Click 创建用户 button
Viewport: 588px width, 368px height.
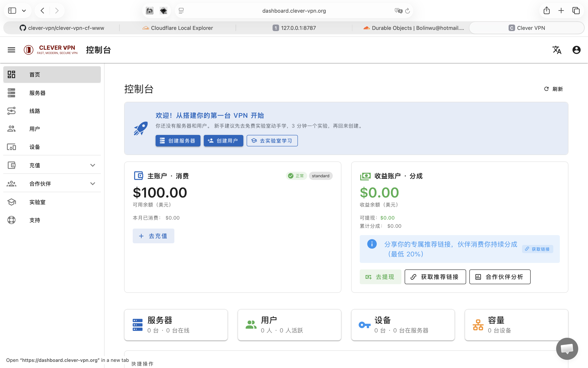[223, 141]
